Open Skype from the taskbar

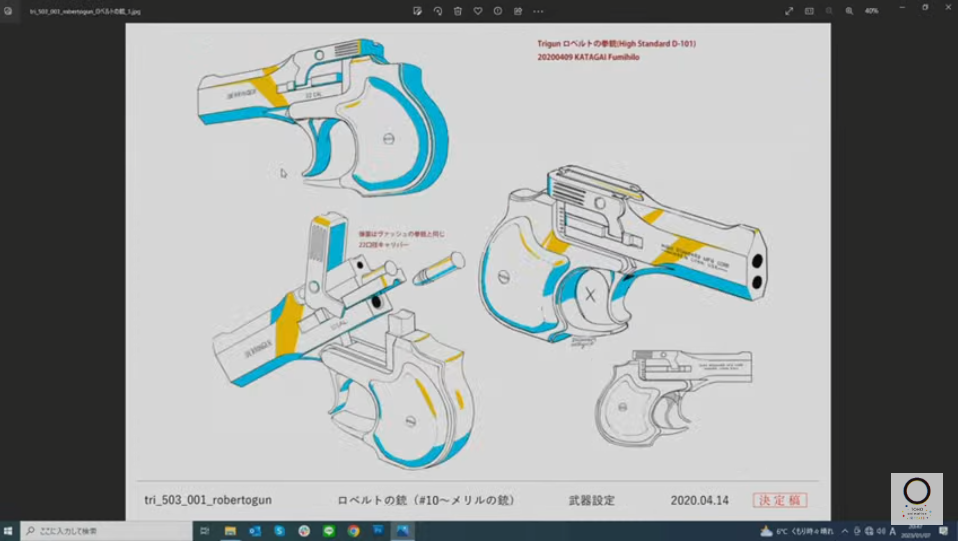(x=279, y=531)
